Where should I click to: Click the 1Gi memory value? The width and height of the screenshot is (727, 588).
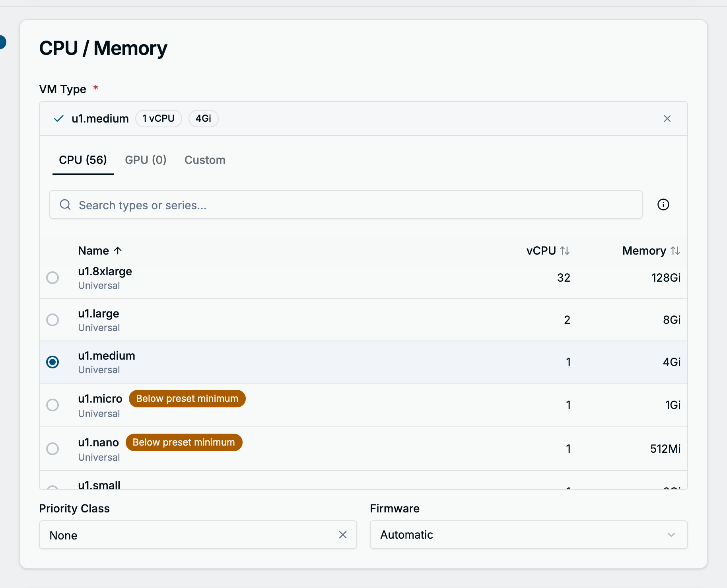pyautogui.click(x=673, y=405)
